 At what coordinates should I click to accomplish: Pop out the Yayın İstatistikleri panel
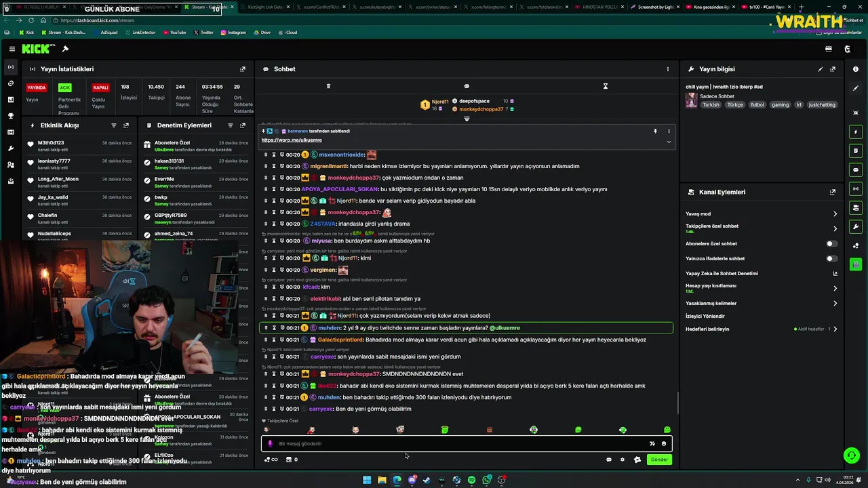pyautogui.click(x=243, y=69)
